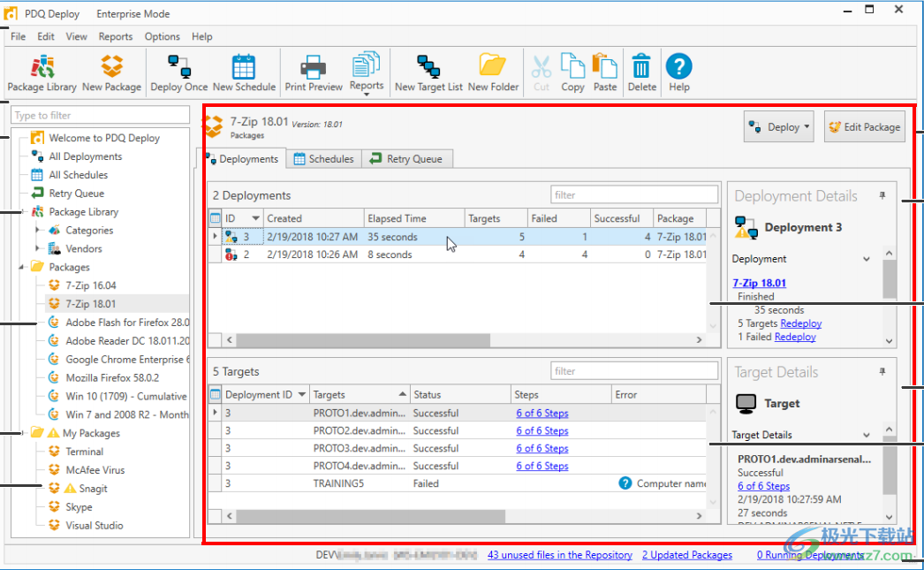
Task: Click the Paste toolbar icon
Action: pyautogui.click(x=604, y=73)
